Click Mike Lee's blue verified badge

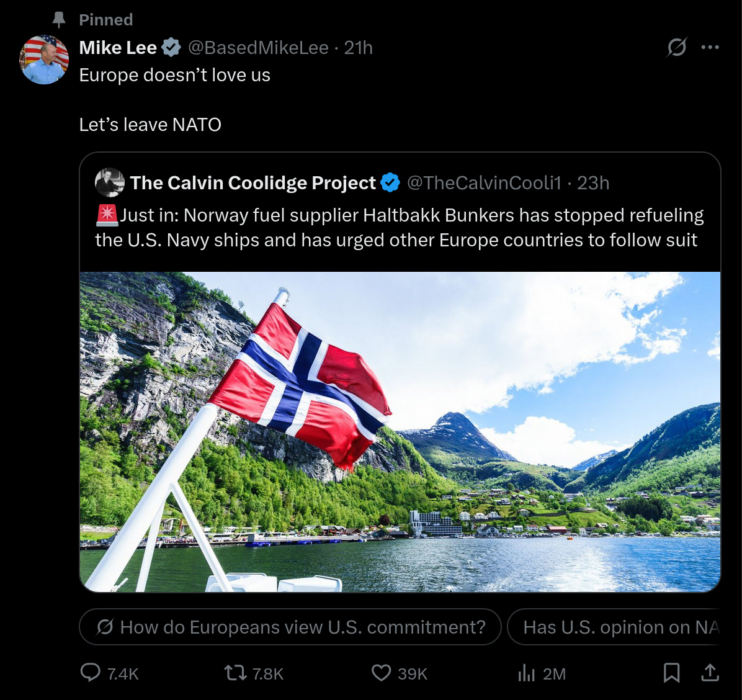tap(171, 47)
